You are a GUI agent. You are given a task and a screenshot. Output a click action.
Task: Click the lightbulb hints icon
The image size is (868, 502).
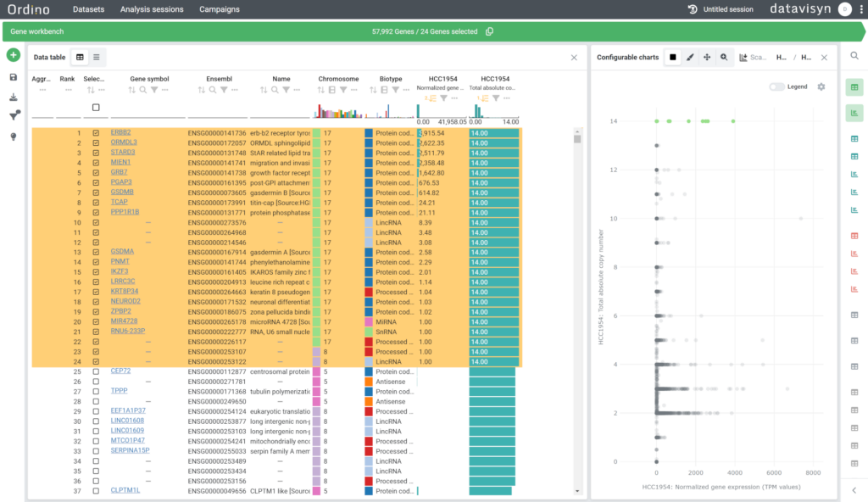[x=14, y=137]
